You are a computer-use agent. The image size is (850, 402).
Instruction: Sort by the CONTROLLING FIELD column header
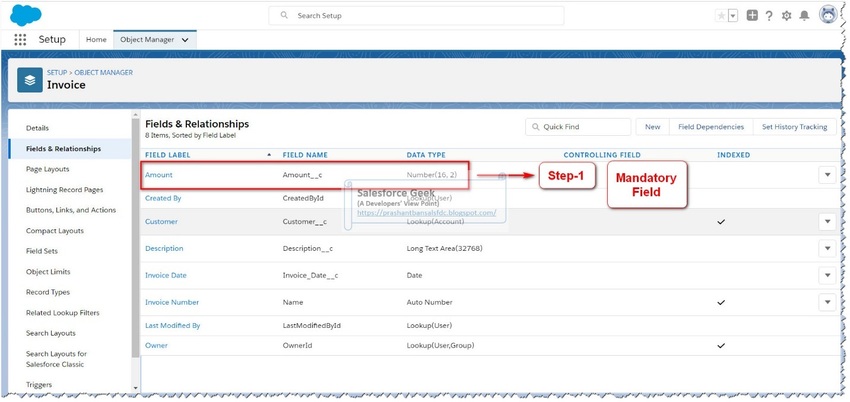pyautogui.click(x=602, y=155)
